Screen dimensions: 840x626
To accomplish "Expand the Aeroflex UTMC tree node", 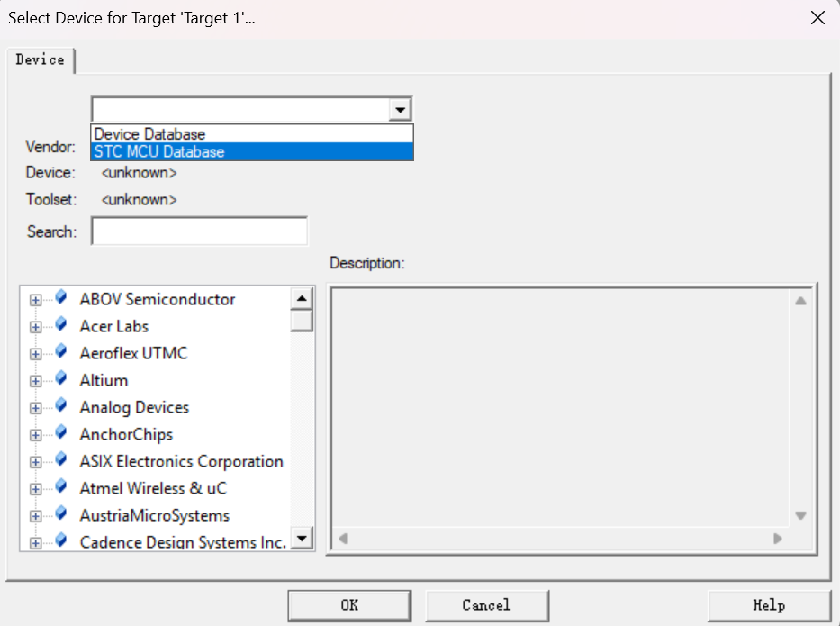I will [35, 354].
